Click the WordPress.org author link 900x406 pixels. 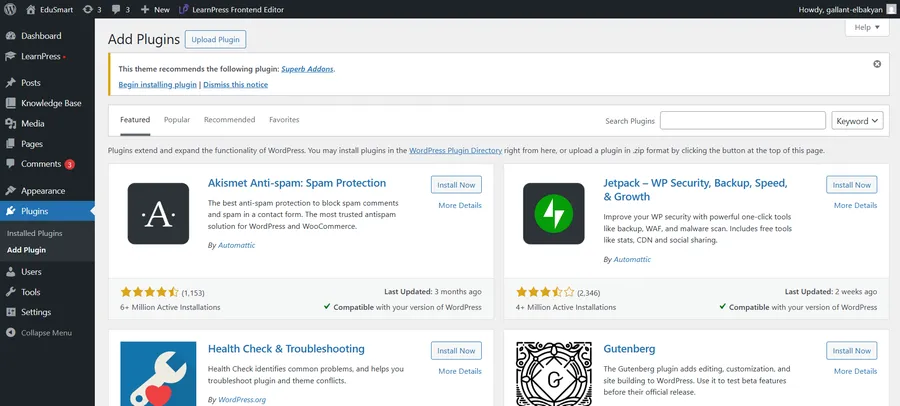click(x=242, y=400)
